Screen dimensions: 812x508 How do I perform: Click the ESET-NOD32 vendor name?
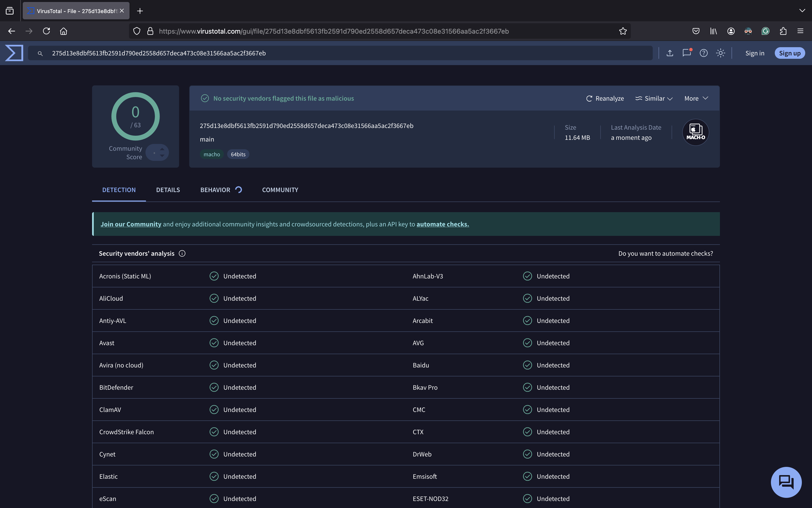(x=430, y=499)
